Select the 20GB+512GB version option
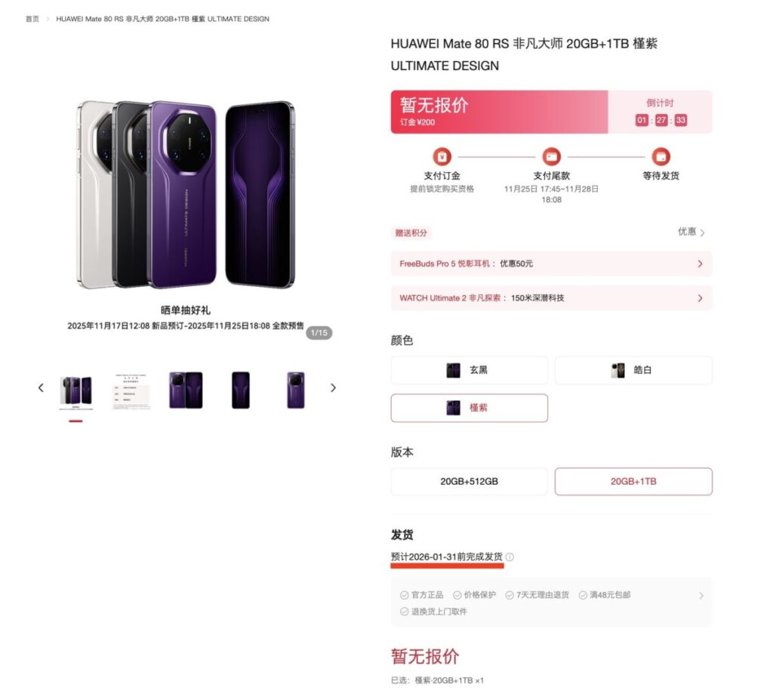Viewport: 773px width, 700px height. [470, 482]
